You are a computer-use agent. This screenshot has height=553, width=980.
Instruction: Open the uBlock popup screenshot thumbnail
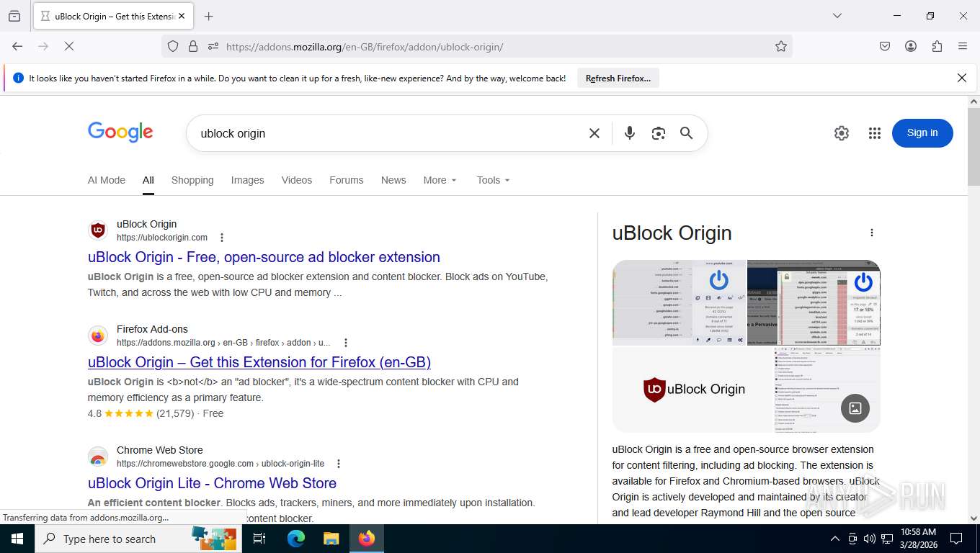point(679,302)
